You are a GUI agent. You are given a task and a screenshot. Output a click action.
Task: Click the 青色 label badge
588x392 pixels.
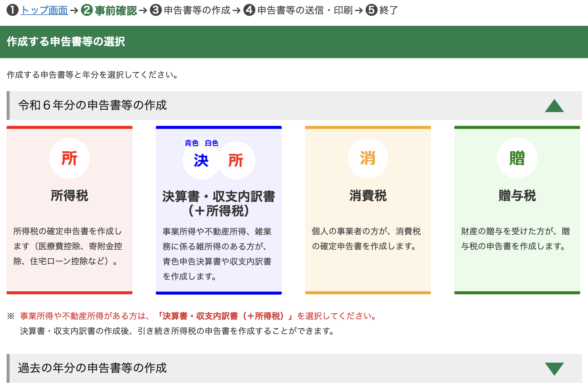pos(192,143)
